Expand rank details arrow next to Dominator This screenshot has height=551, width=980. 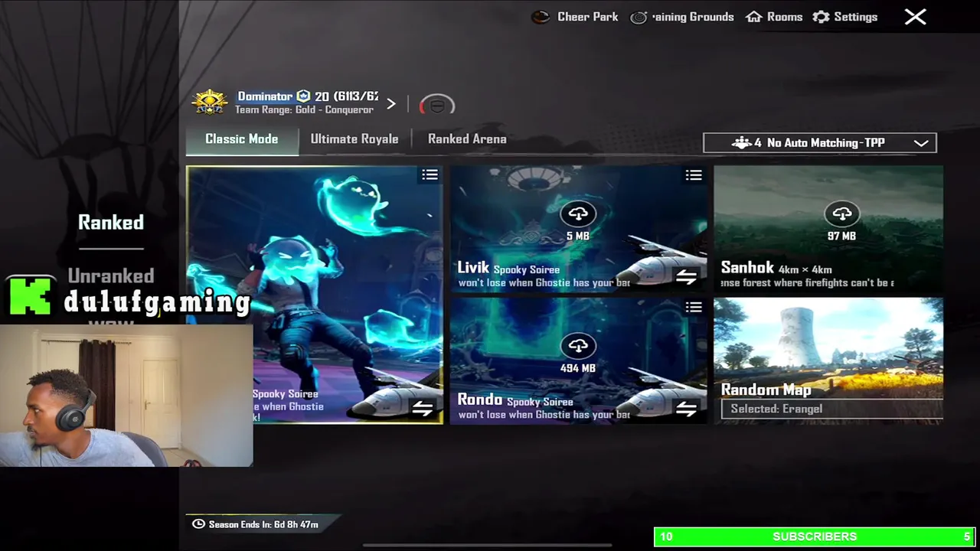coord(391,103)
